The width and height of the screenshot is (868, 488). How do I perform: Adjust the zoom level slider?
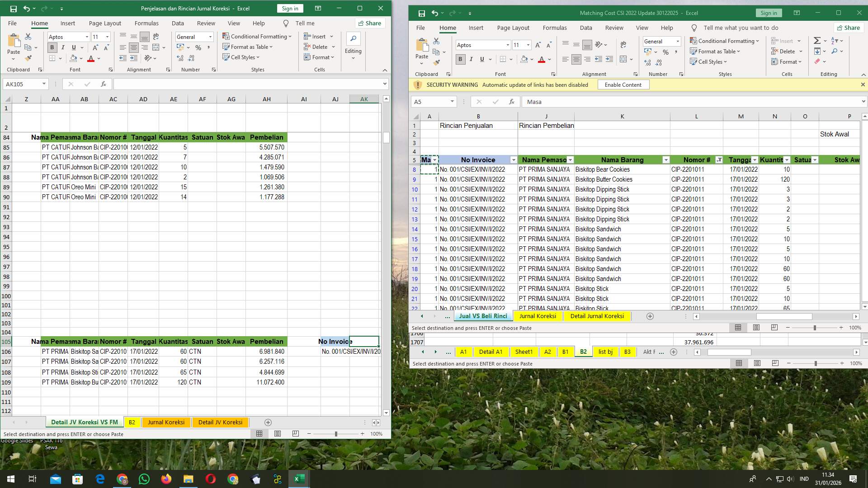pos(335,433)
